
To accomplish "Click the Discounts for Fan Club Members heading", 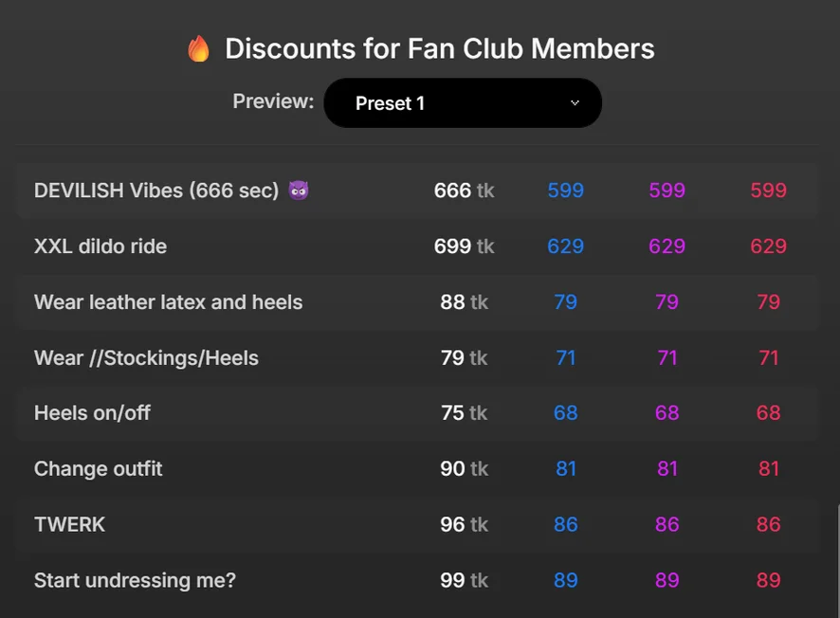I will (439, 49).
